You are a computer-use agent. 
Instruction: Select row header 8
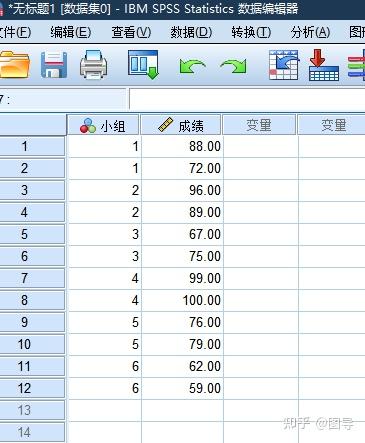pos(32,300)
